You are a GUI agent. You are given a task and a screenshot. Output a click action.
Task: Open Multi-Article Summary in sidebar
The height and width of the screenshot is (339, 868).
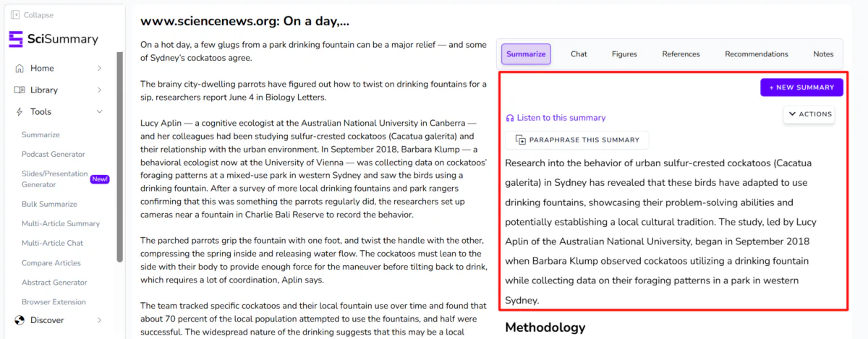pyautogui.click(x=61, y=224)
